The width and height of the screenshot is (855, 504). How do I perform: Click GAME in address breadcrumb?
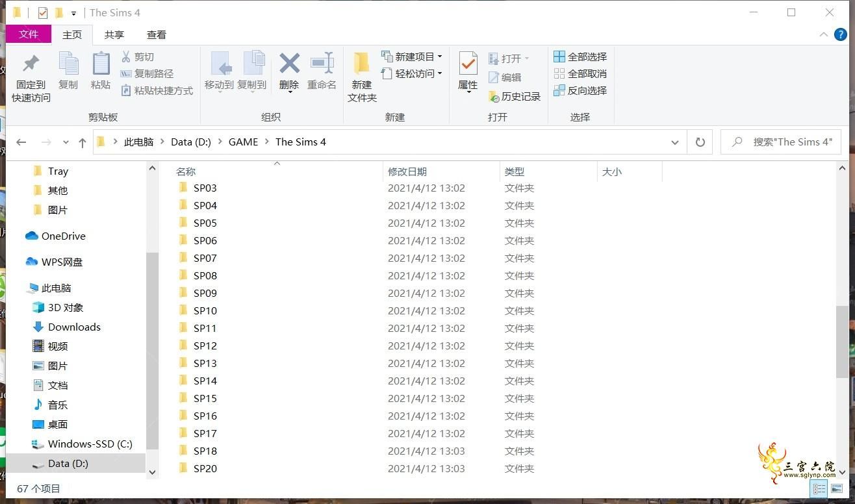tap(244, 142)
